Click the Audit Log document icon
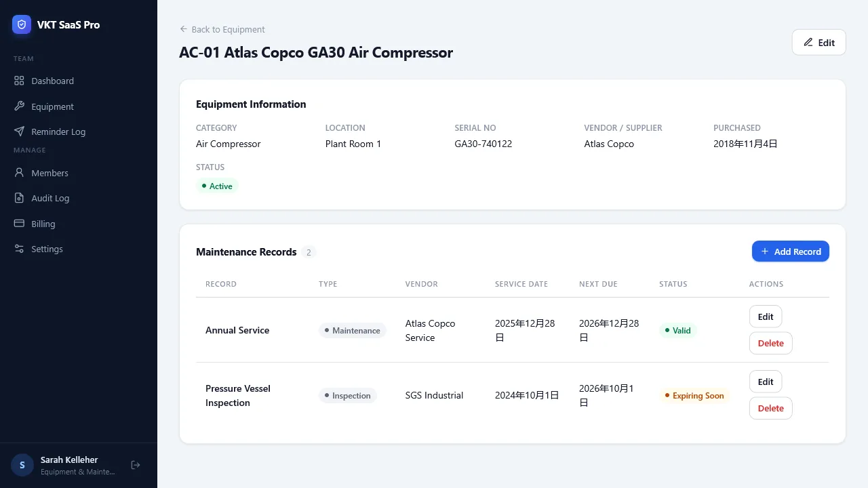 19,198
